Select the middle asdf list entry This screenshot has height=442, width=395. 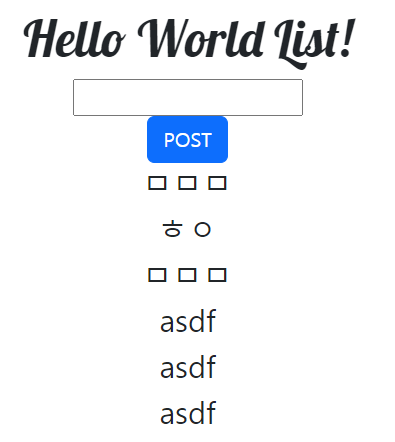[188, 367]
